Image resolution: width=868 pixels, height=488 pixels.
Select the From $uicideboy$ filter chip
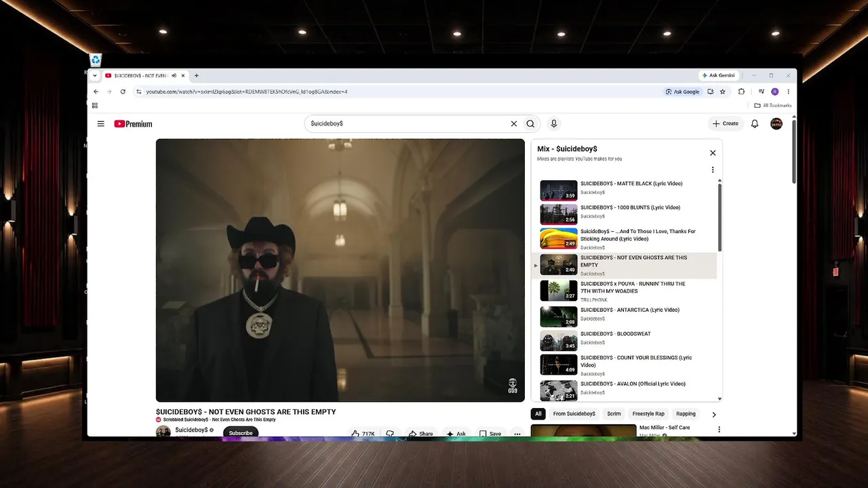[574, 413]
